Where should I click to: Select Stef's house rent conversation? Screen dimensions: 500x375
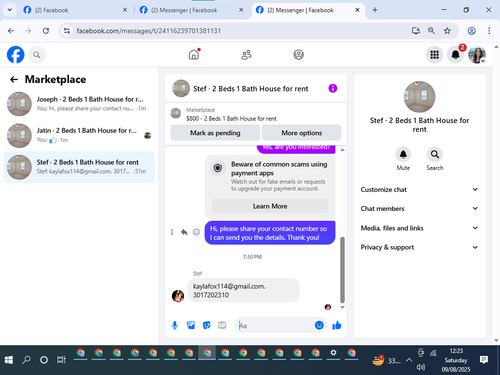coord(79,167)
